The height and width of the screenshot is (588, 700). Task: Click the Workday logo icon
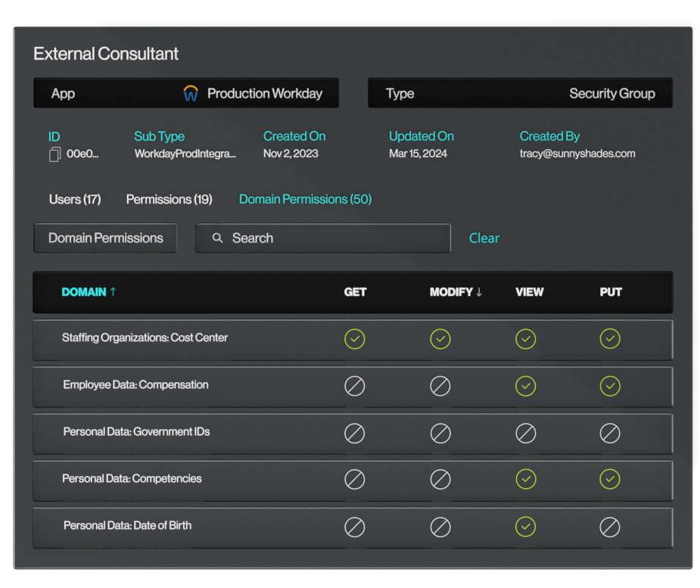coord(191,94)
